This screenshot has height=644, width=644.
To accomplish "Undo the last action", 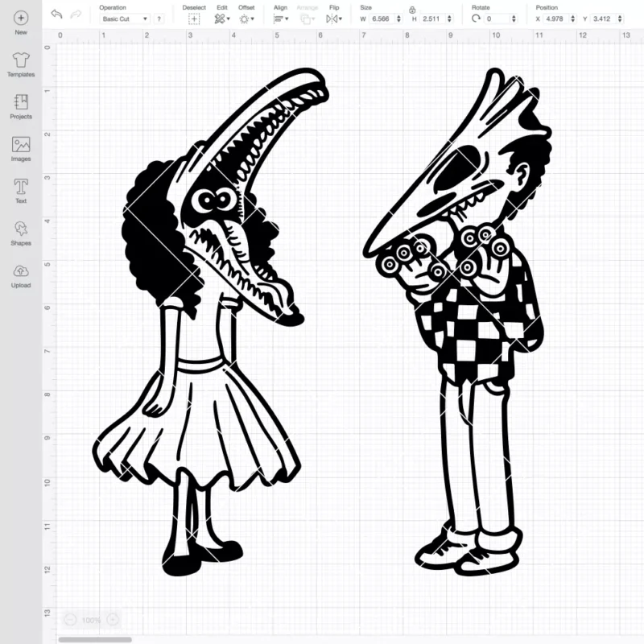I will tap(56, 14).
